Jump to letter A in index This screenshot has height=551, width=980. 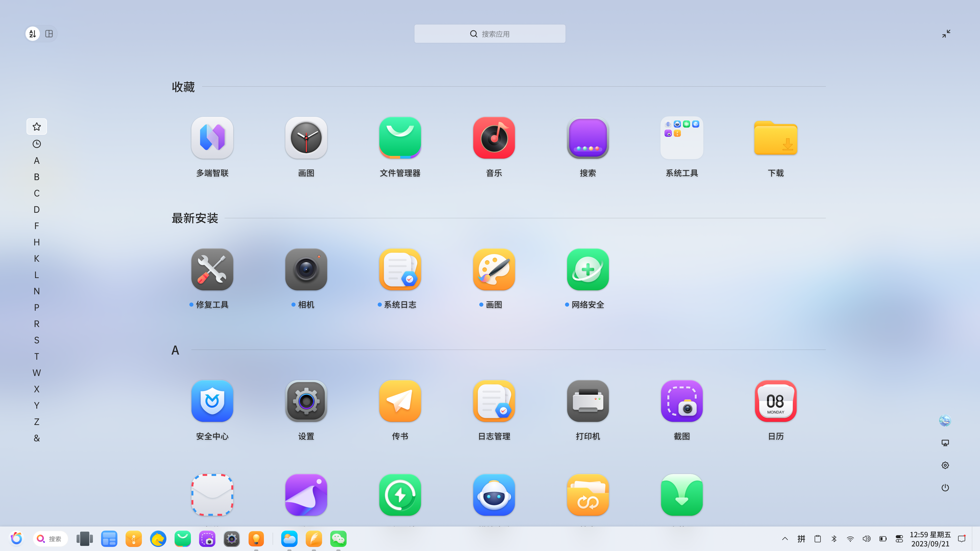point(36,160)
